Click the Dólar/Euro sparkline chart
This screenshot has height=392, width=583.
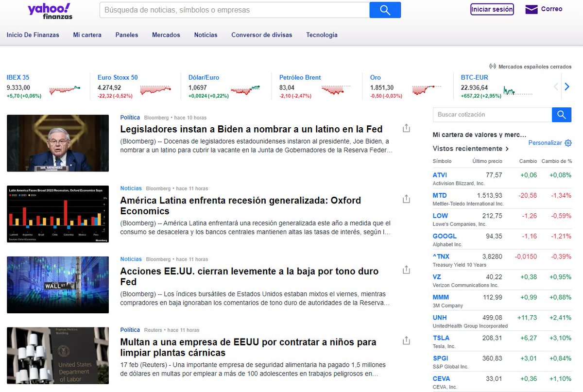point(245,90)
